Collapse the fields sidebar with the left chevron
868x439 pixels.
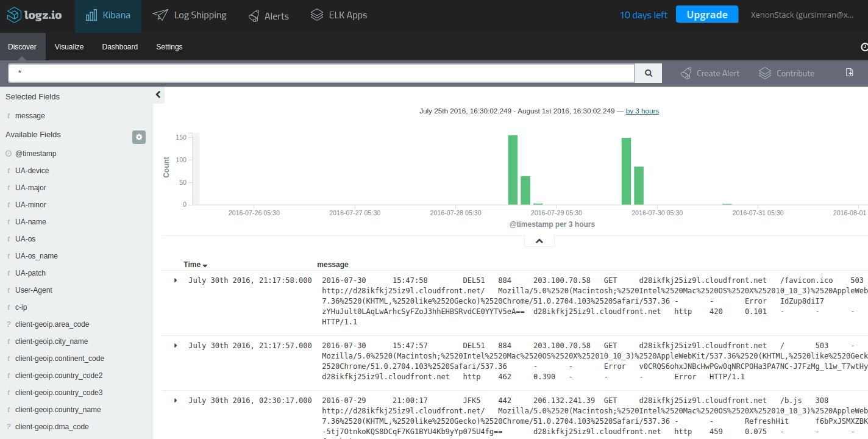pyautogui.click(x=158, y=95)
